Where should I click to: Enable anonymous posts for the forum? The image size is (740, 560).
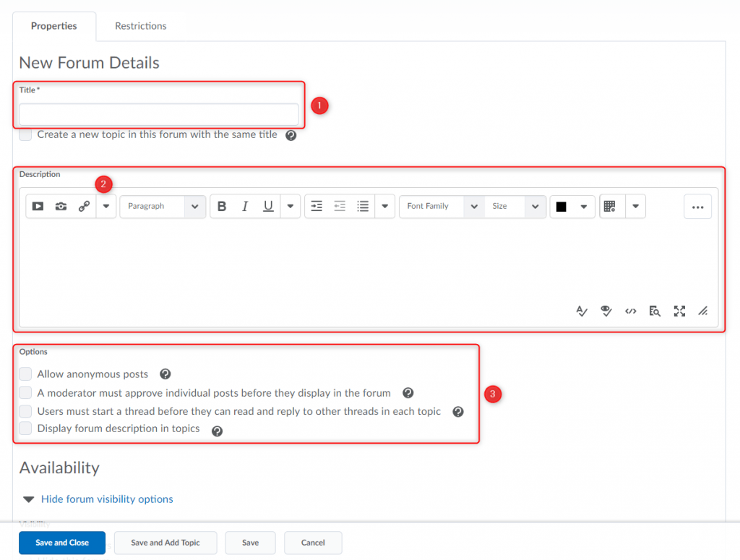tap(25, 374)
